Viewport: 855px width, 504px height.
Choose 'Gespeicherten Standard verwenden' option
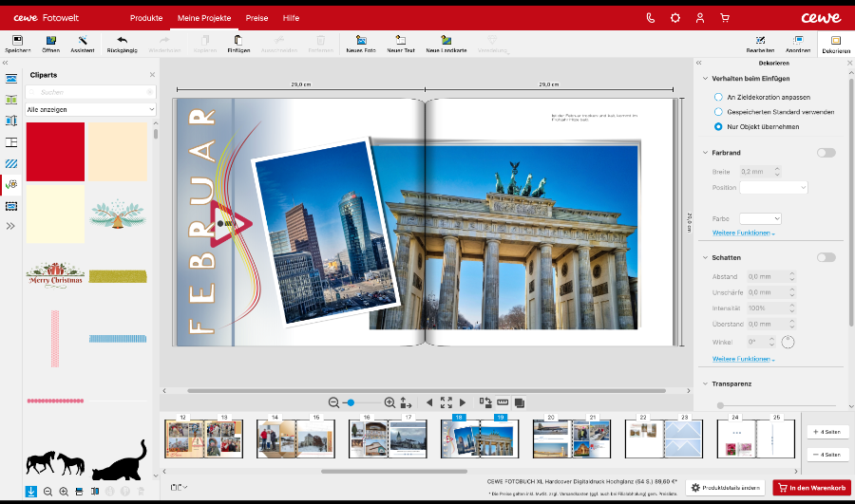click(x=717, y=111)
